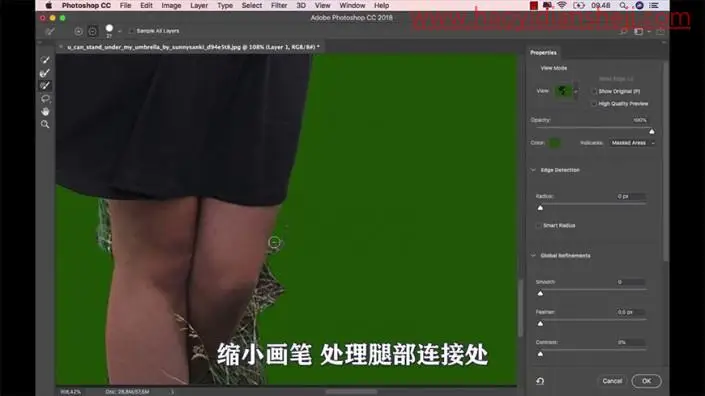The height and width of the screenshot is (396, 705).
Task: Select the Lasso tool
Action: [45, 98]
